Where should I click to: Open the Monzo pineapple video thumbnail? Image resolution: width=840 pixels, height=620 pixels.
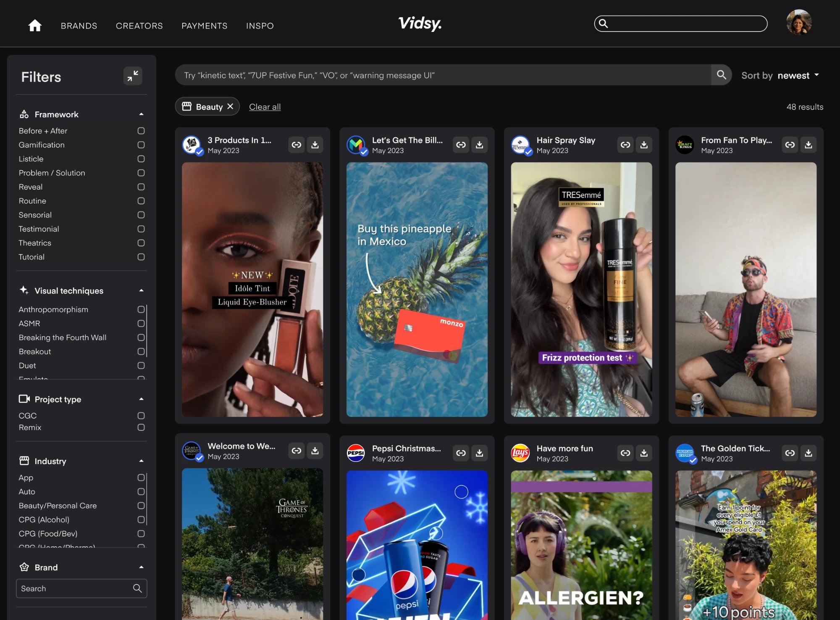(417, 290)
